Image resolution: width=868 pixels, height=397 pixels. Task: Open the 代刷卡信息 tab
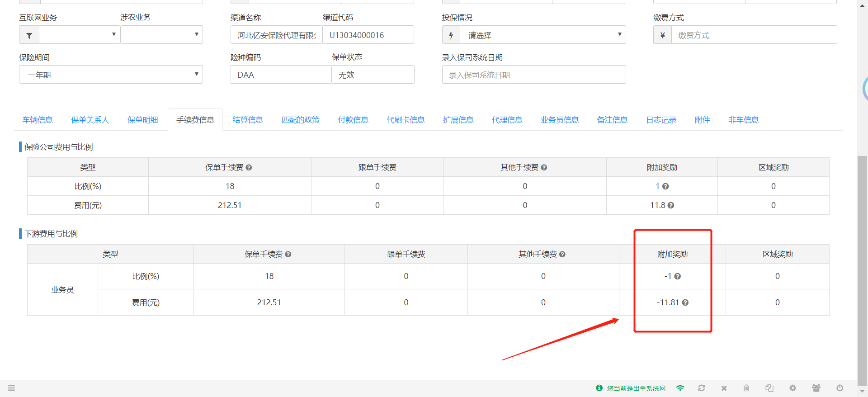click(x=406, y=120)
